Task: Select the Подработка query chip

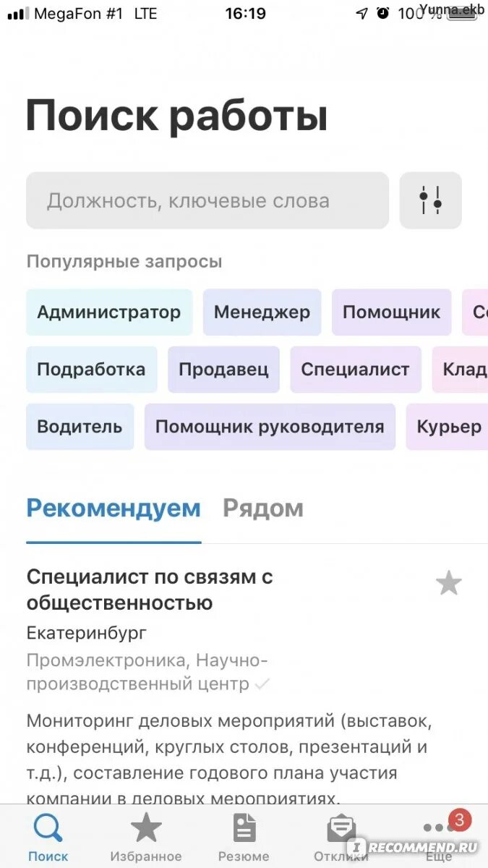Action: tap(91, 370)
